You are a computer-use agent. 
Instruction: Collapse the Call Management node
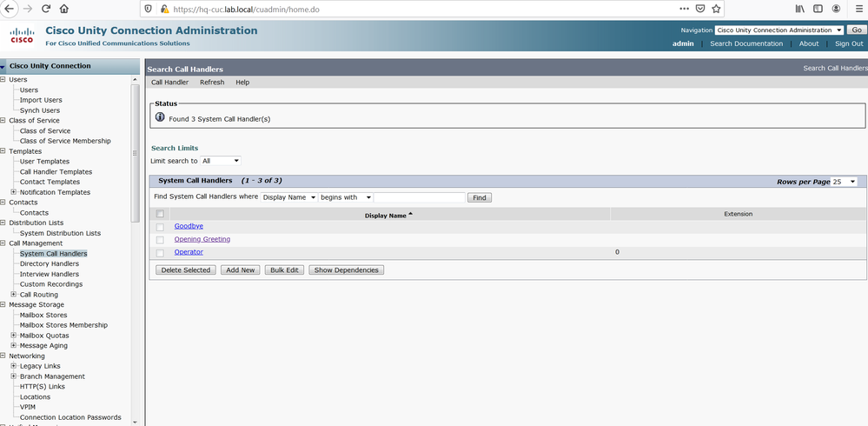click(3, 243)
